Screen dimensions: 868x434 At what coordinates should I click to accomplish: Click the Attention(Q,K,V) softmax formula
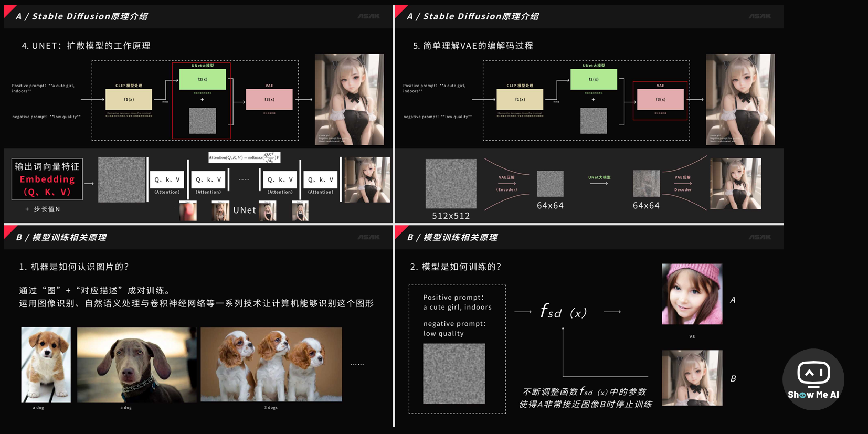click(x=245, y=157)
